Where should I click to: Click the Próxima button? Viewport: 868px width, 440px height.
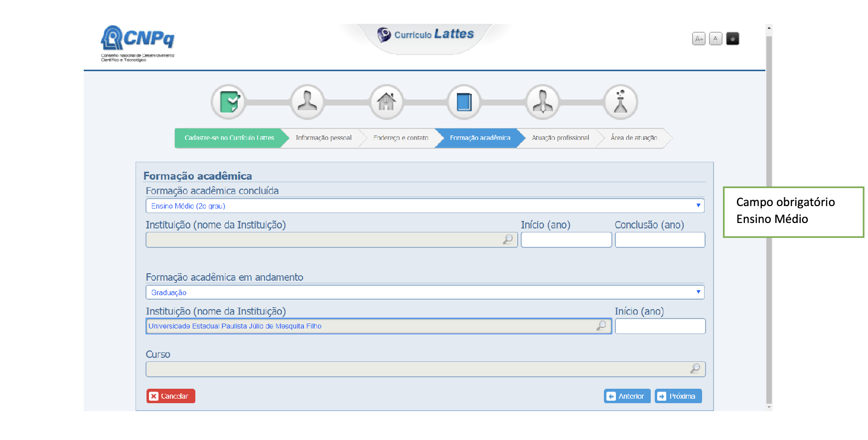point(678,396)
